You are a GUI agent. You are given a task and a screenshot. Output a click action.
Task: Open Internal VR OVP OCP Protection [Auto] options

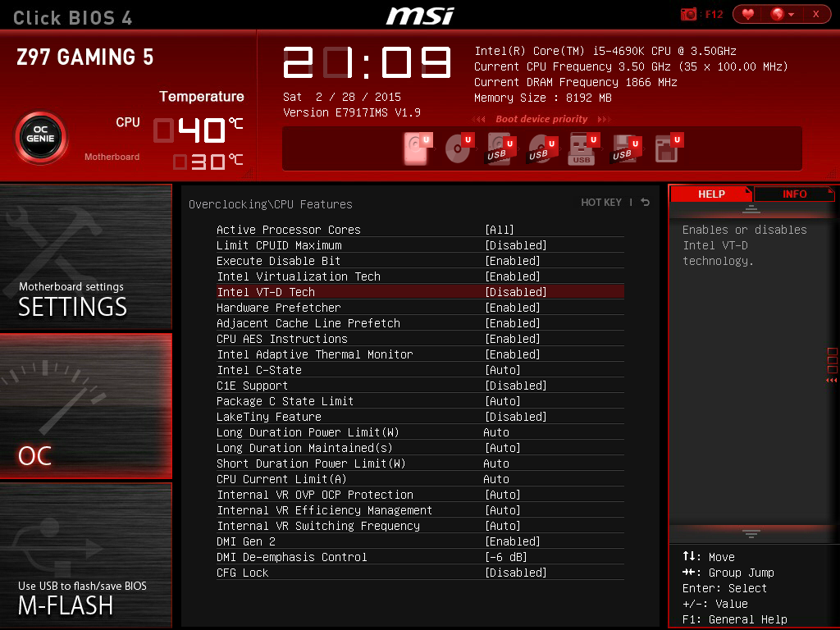(x=503, y=495)
